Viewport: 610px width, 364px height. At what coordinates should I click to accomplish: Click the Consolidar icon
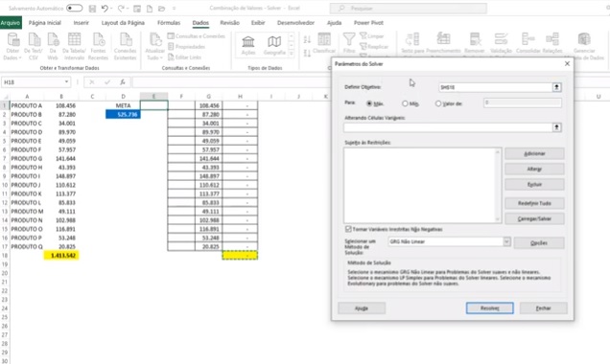(x=528, y=39)
